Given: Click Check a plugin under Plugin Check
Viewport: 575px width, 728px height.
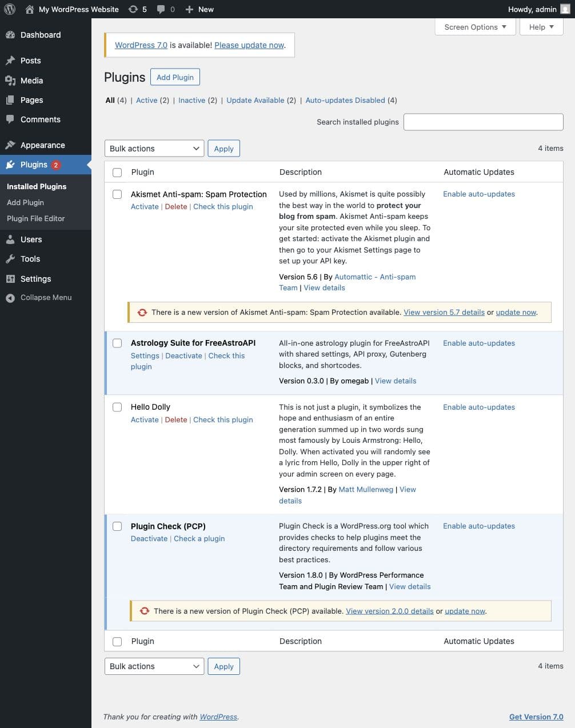Looking at the screenshot, I should coord(199,538).
